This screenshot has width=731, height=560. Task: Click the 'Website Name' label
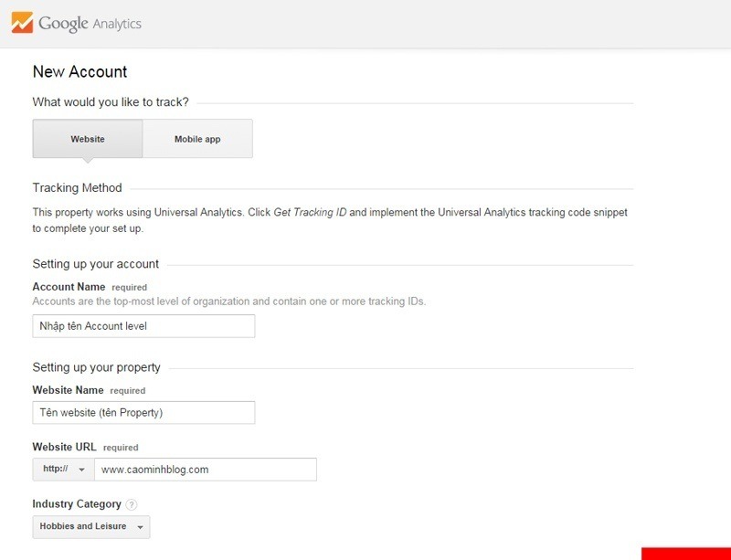68,390
